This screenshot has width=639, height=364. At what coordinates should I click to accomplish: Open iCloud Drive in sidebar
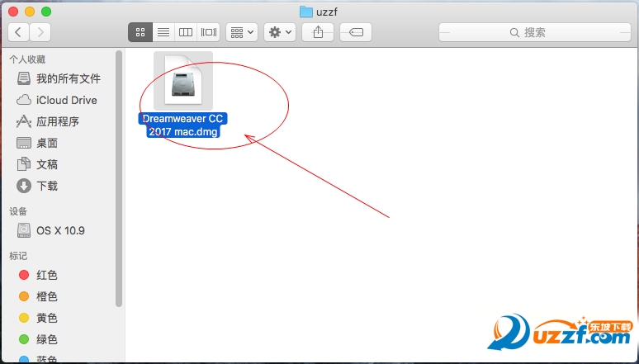click(66, 100)
